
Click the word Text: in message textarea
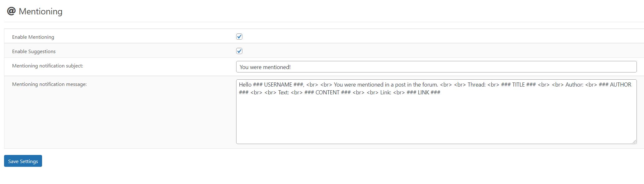[284, 92]
